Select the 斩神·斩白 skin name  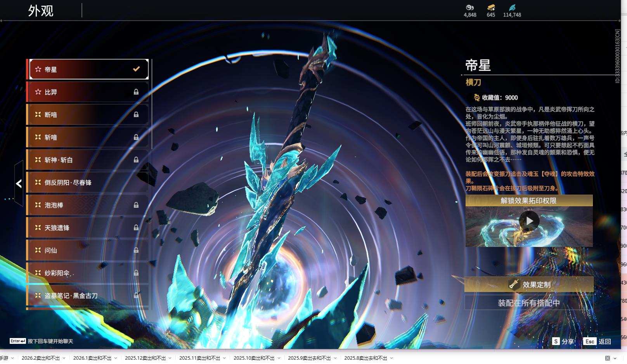59,160
